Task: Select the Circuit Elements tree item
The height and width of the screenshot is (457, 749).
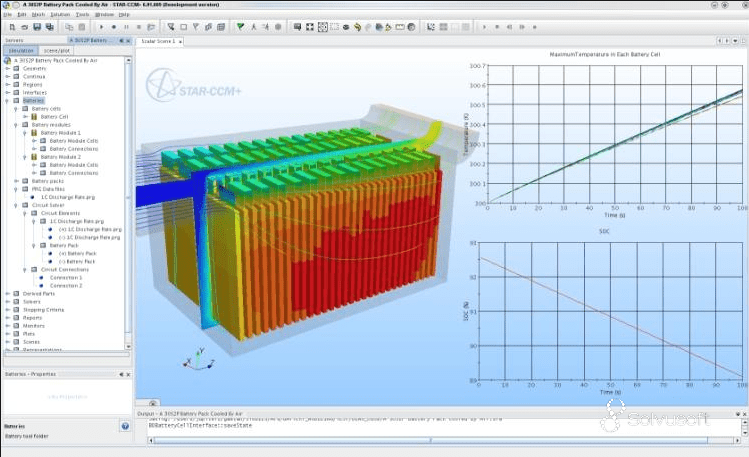Action: click(61, 213)
